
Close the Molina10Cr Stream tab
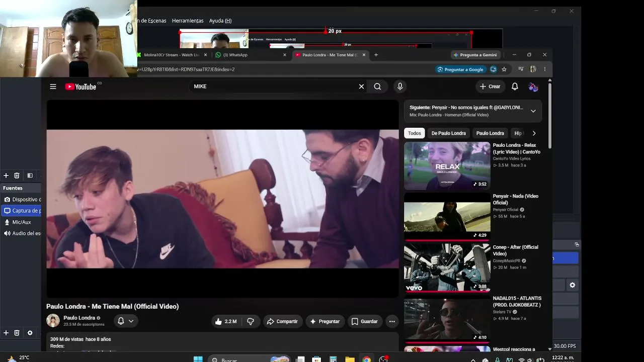coord(205,55)
